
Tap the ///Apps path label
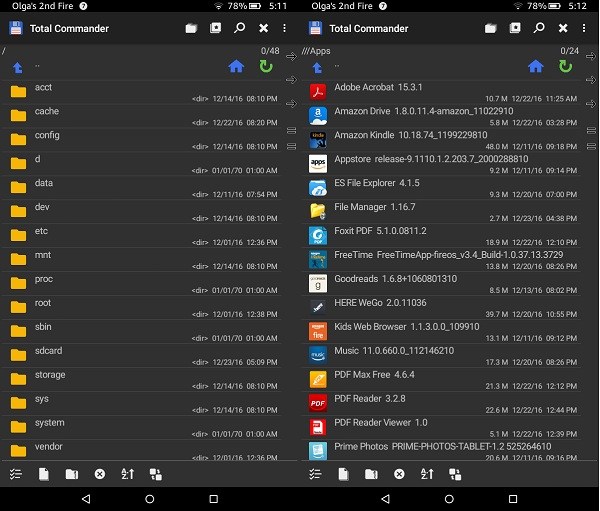316,51
